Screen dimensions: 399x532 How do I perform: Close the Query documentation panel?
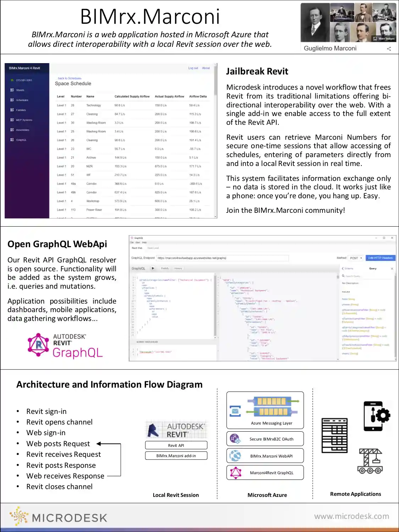392,268
